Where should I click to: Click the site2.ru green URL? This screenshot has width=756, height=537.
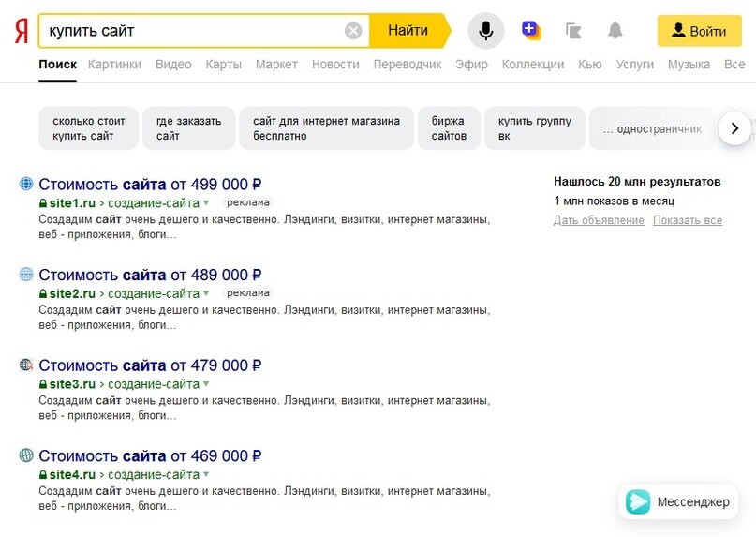pos(72,293)
